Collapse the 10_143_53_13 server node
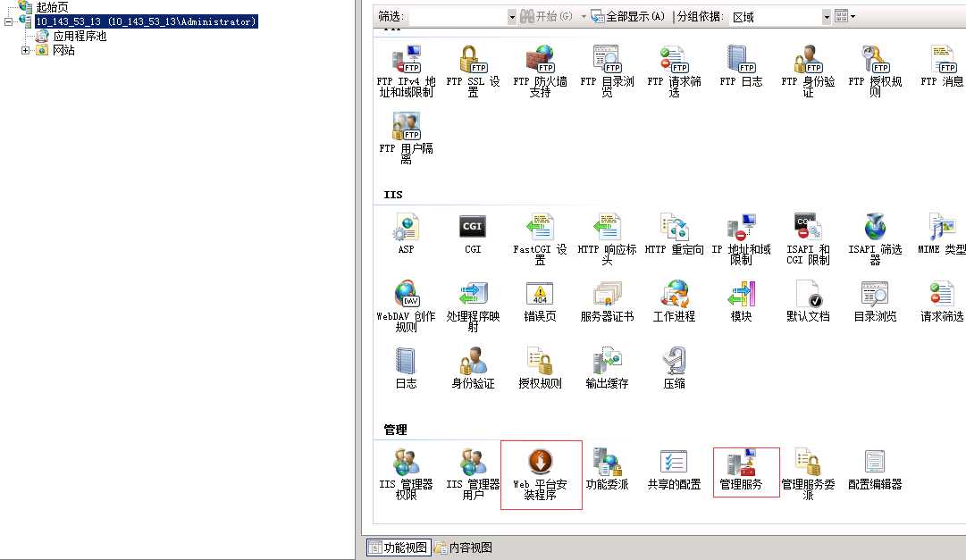The image size is (966, 560). (9, 21)
